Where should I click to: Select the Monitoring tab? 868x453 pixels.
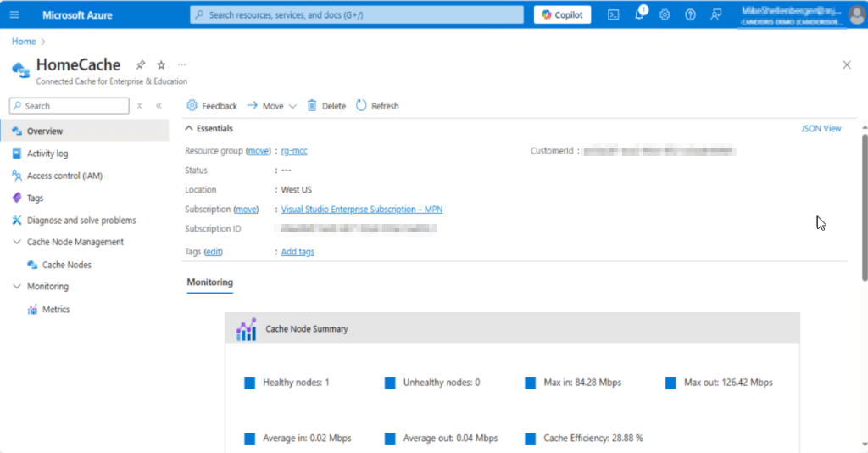coord(209,282)
